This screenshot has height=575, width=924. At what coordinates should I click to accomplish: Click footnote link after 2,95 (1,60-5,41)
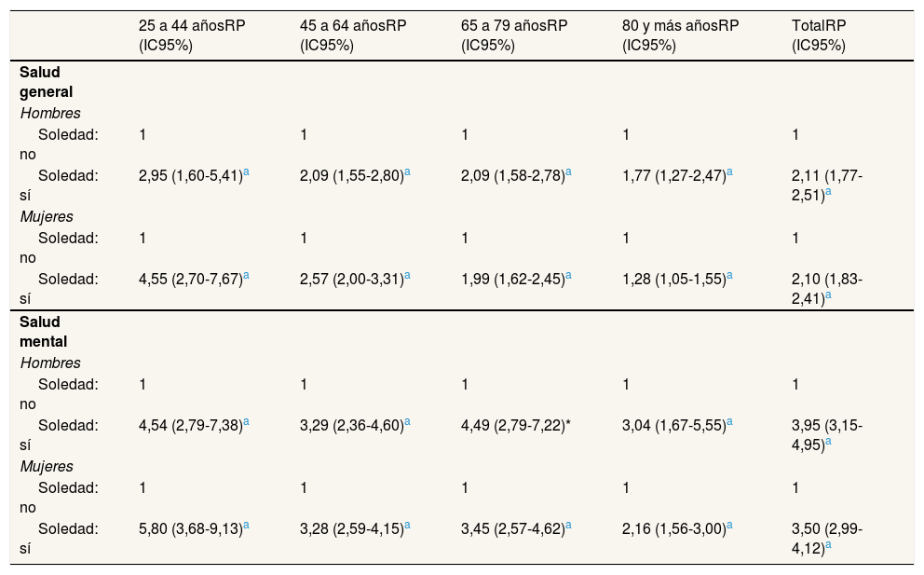246,172
